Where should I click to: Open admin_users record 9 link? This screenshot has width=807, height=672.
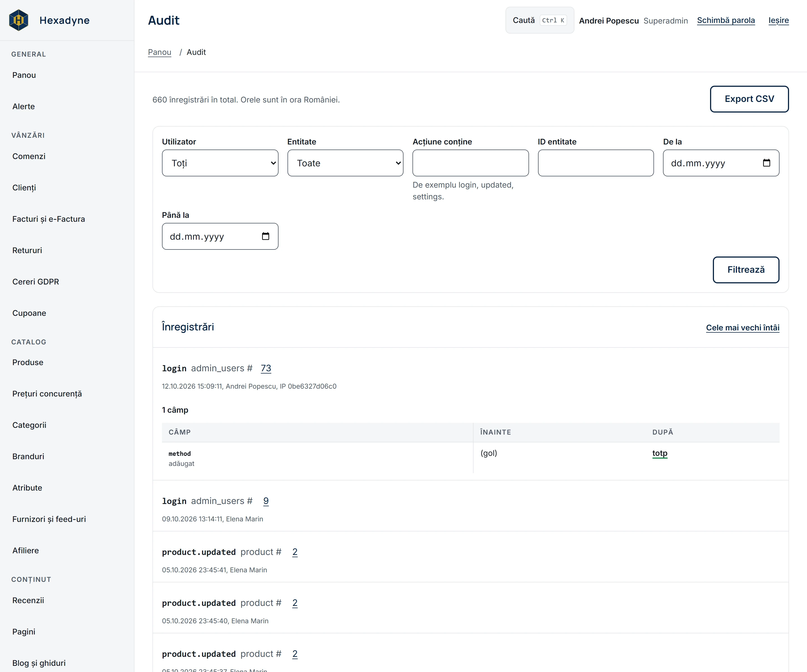coord(266,501)
